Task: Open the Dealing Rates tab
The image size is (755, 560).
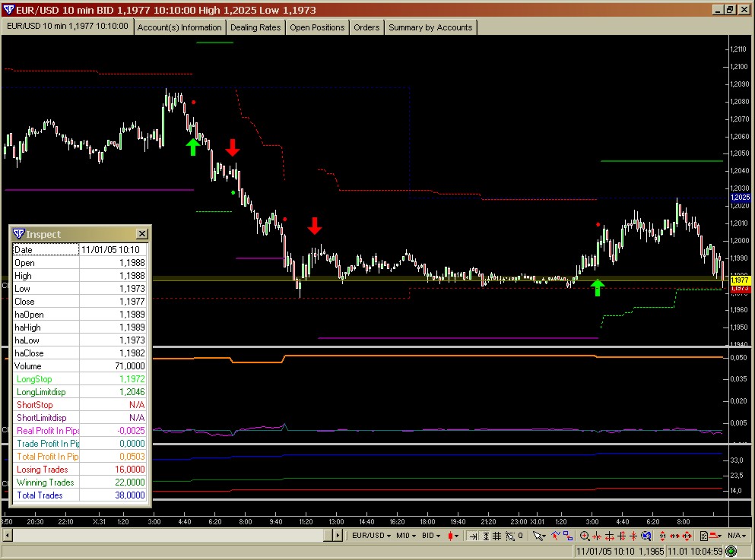Action: [x=255, y=27]
